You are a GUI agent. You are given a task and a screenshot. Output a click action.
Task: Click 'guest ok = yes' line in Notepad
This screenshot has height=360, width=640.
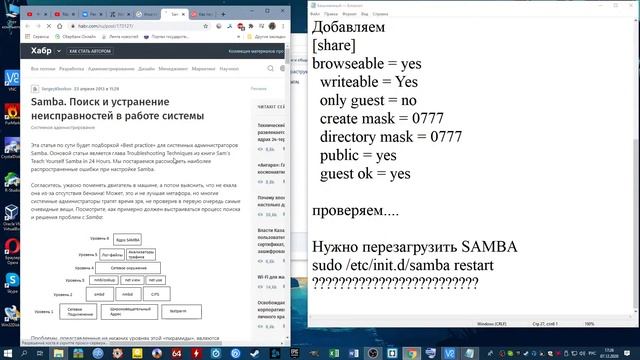pyautogui.click(x=365, y=173)
